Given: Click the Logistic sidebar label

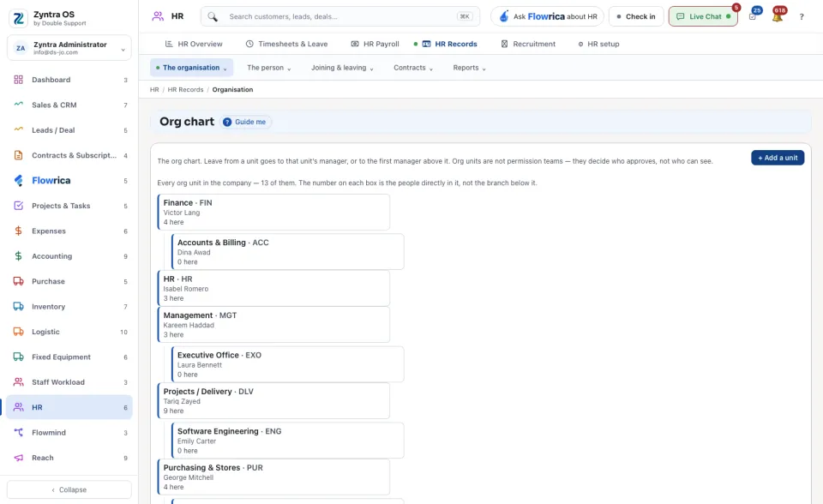Looking at the screenshot, I should (45, 332).
